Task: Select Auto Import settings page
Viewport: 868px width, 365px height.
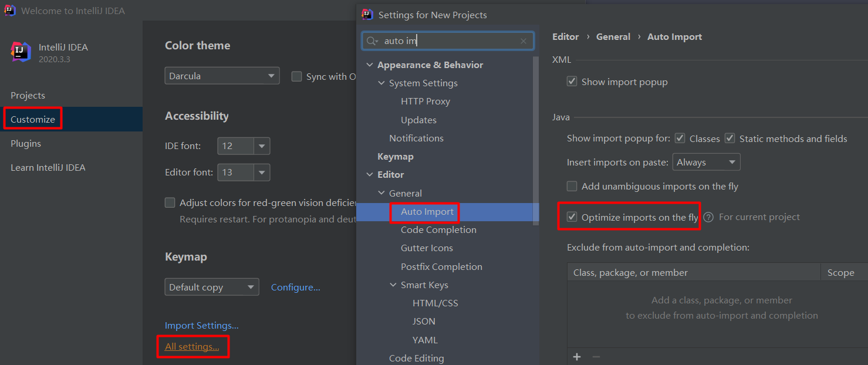Action: (427, 211)
